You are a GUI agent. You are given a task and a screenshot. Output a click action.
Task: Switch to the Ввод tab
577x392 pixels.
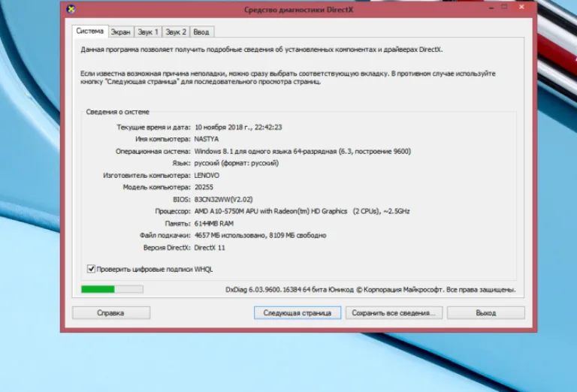click(x=201, y=32)
